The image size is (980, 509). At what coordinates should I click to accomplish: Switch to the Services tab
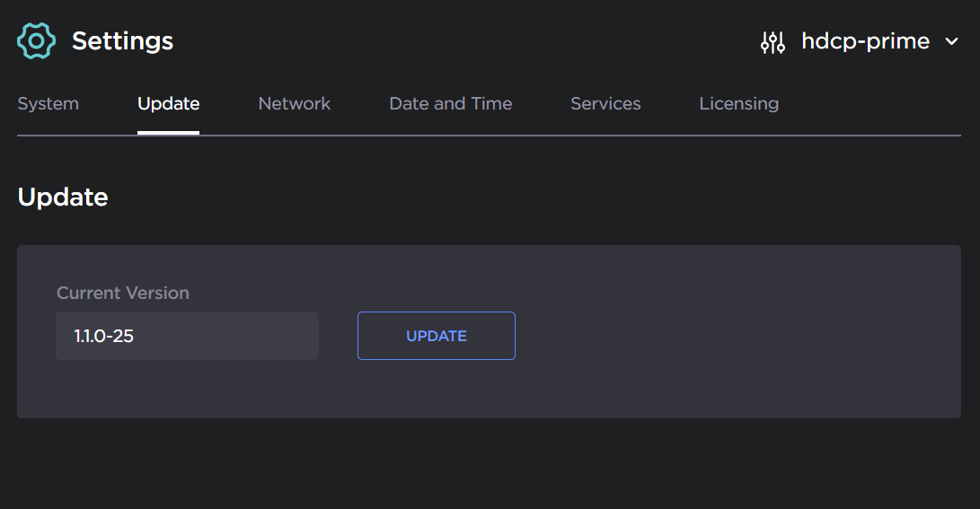(605, 104)
